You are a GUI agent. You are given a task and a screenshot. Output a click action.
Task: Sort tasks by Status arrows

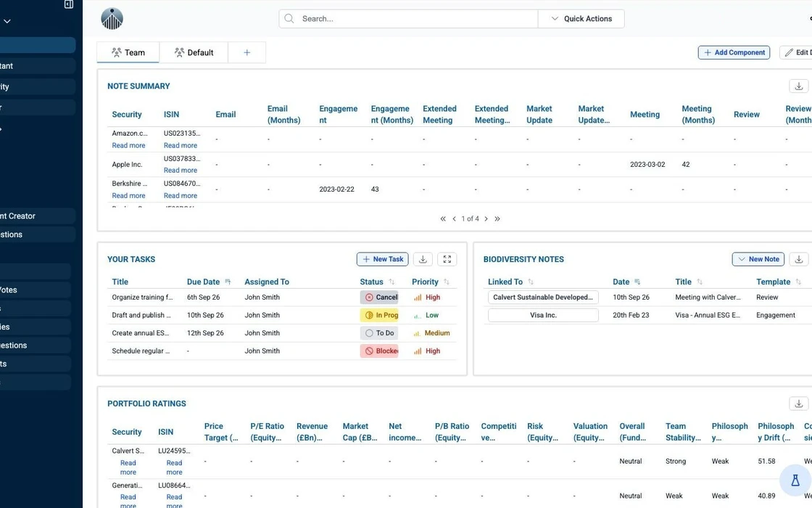[391, 282]
